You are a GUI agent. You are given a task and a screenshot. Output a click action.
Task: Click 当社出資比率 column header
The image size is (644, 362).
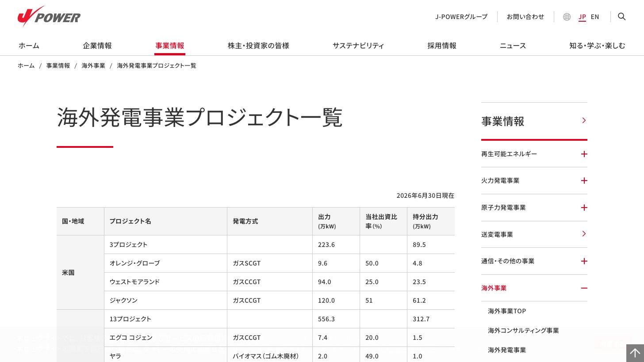(x=383, y=221)
